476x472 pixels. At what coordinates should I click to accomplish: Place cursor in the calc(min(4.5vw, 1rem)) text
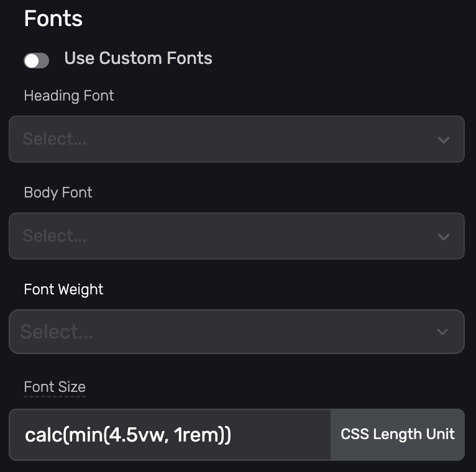pyautogui.click(x=127, y=435)
